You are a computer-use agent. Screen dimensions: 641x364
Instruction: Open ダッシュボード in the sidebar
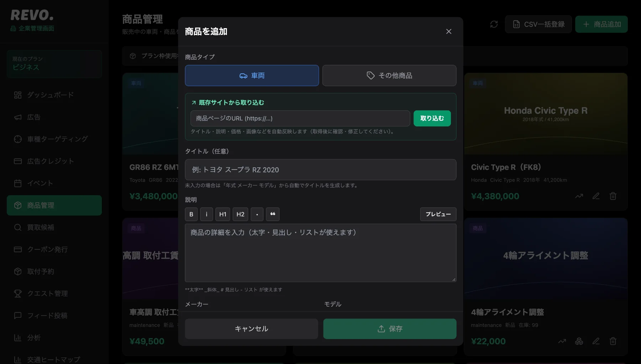[x=54, y=95]
